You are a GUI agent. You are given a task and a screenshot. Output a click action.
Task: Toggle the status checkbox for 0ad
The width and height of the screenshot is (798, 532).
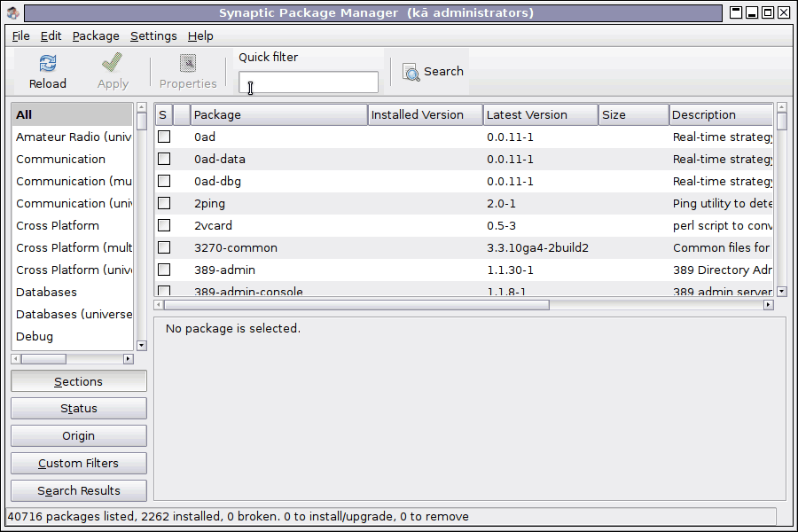(164, 137)
